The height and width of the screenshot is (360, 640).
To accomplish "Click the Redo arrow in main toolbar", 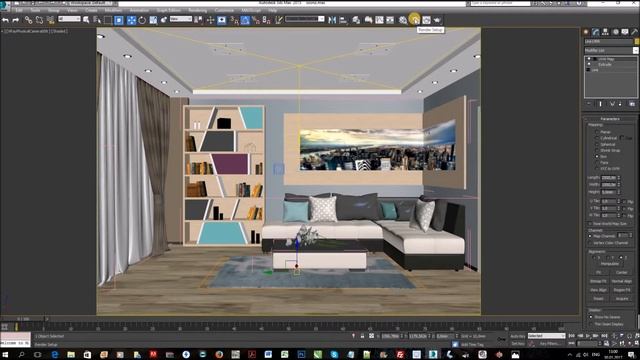I will (x=16, y=20).
